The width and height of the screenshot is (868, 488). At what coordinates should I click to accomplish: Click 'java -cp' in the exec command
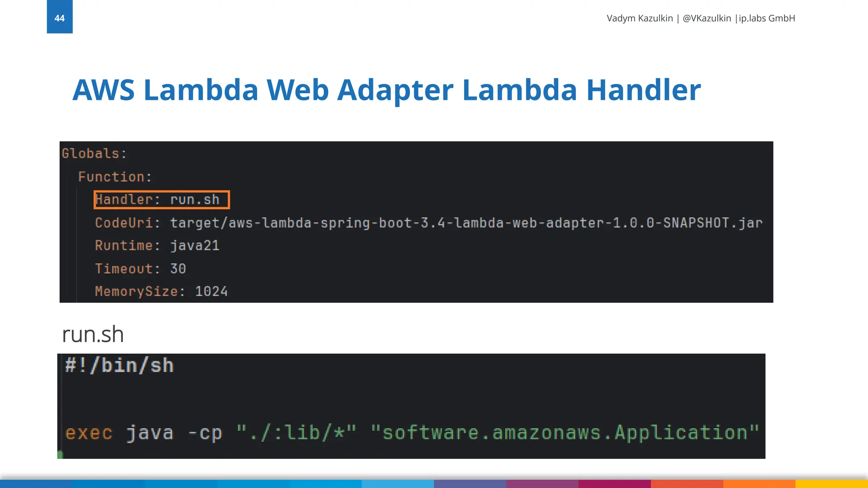coord(174,433)
